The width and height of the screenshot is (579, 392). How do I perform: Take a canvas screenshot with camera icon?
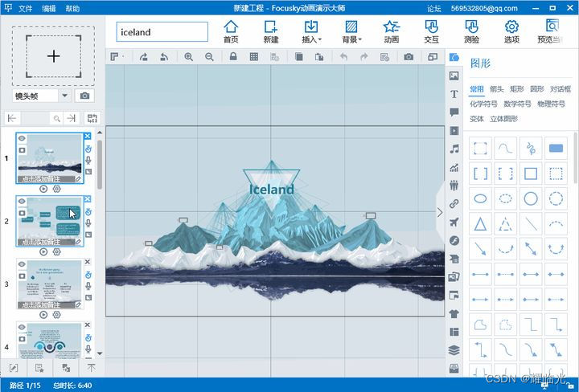click(409, 57)
